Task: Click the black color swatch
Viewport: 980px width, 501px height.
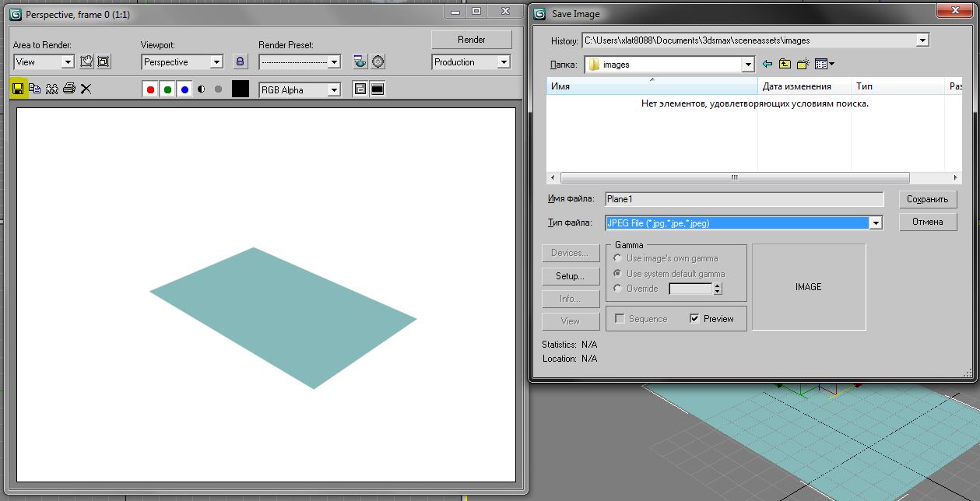Action: 241,89
